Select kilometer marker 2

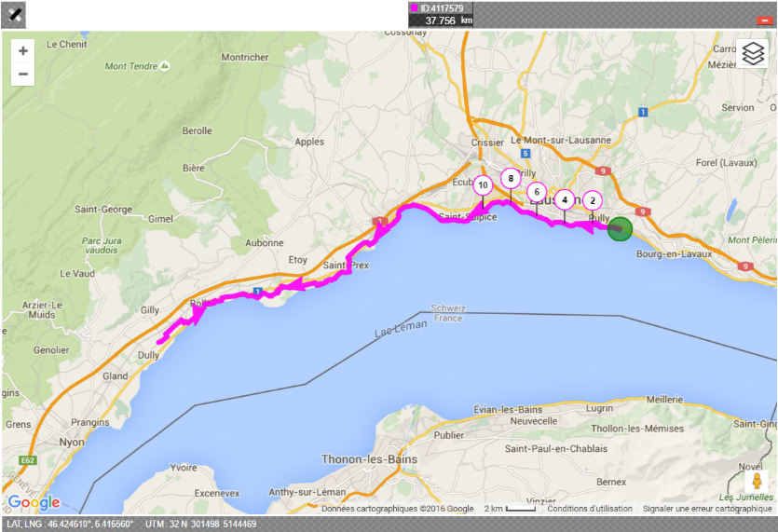point(593,201)
